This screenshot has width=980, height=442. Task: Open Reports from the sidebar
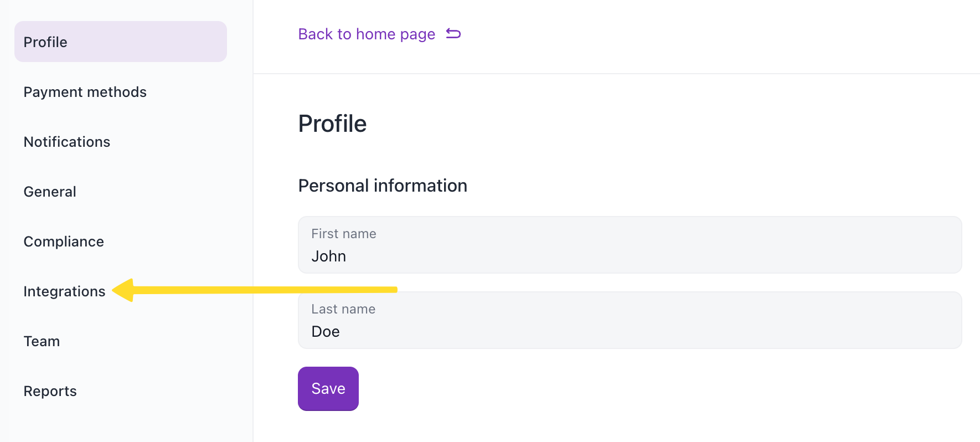(x=50, y=391)
